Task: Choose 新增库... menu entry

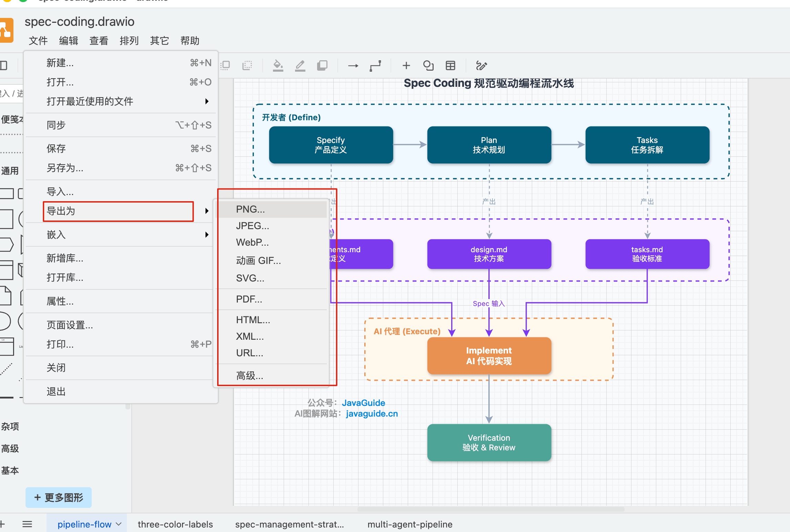Action: point(121,258)
